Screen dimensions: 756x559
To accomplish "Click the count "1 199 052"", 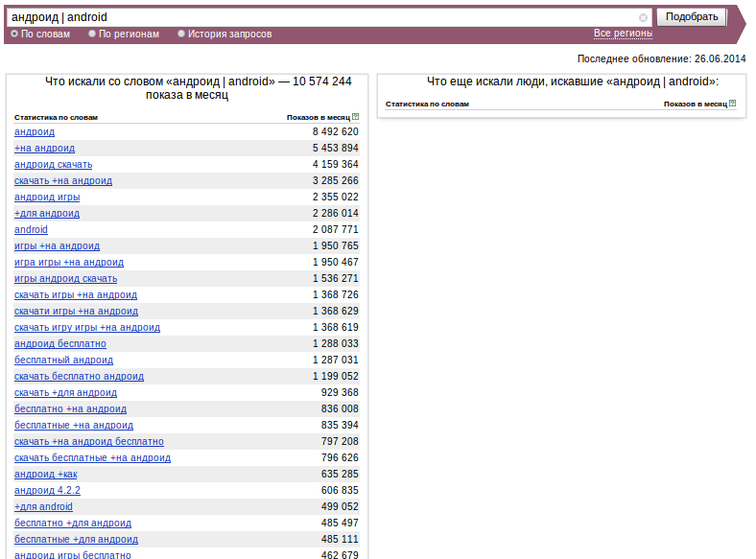I will coord(335,377).
